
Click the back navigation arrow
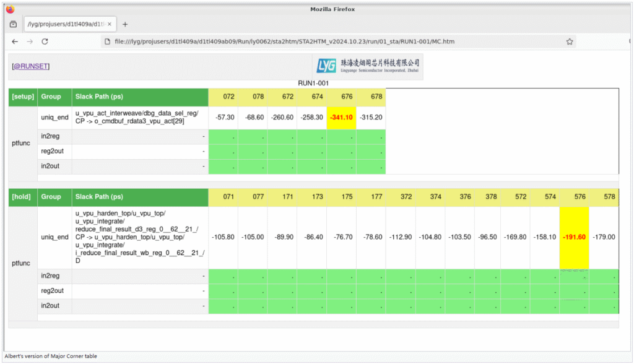(15, 41)
